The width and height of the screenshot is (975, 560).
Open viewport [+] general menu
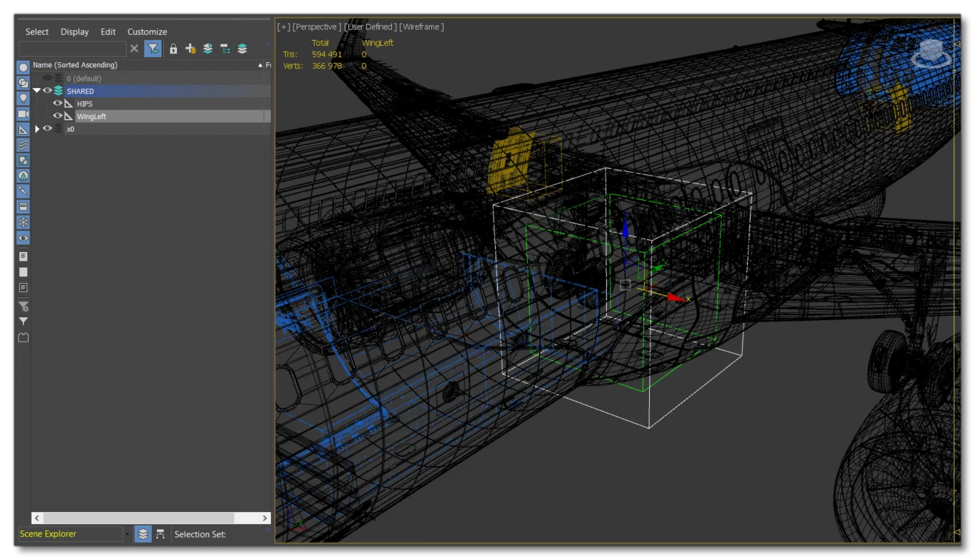(284, 26)
